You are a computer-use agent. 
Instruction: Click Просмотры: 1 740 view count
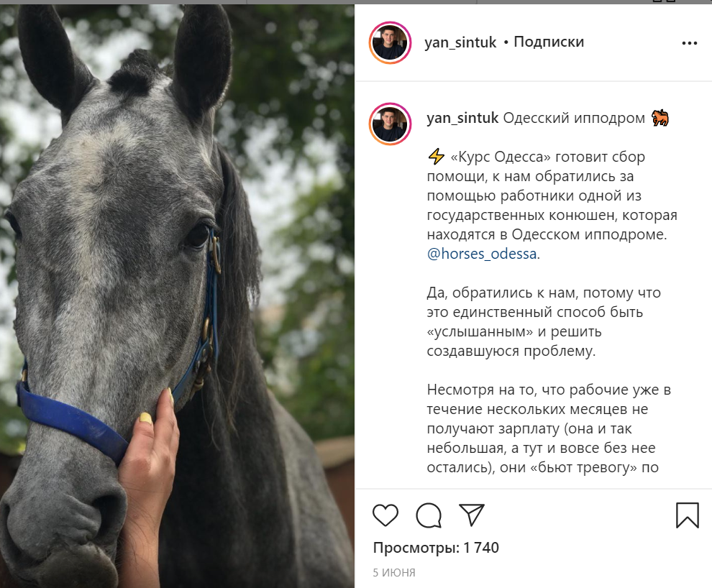436,548
